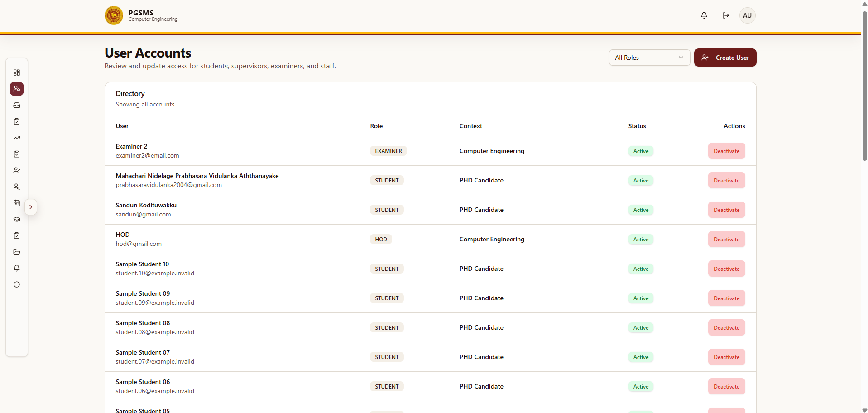The image size is (868, 413).
Task: Click the email sandun@gmail.com
Action: pyautogui.click(x=143, y=214)
